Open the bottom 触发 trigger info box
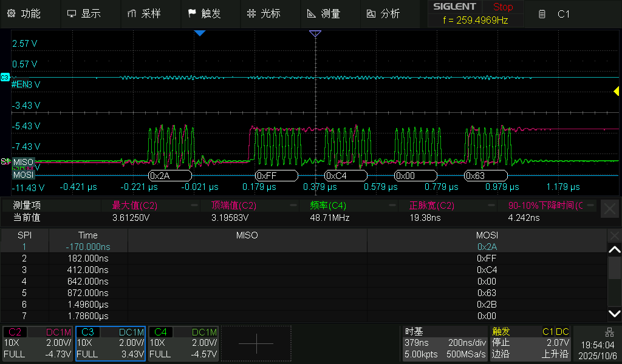The height and width of the screenshot is (364, 622). tap(530, 343)
